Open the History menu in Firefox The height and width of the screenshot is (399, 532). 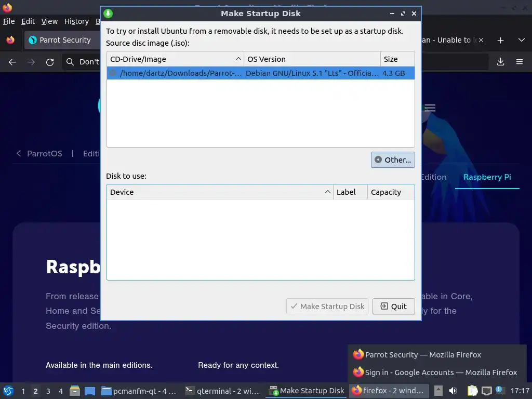click(76, 21)
